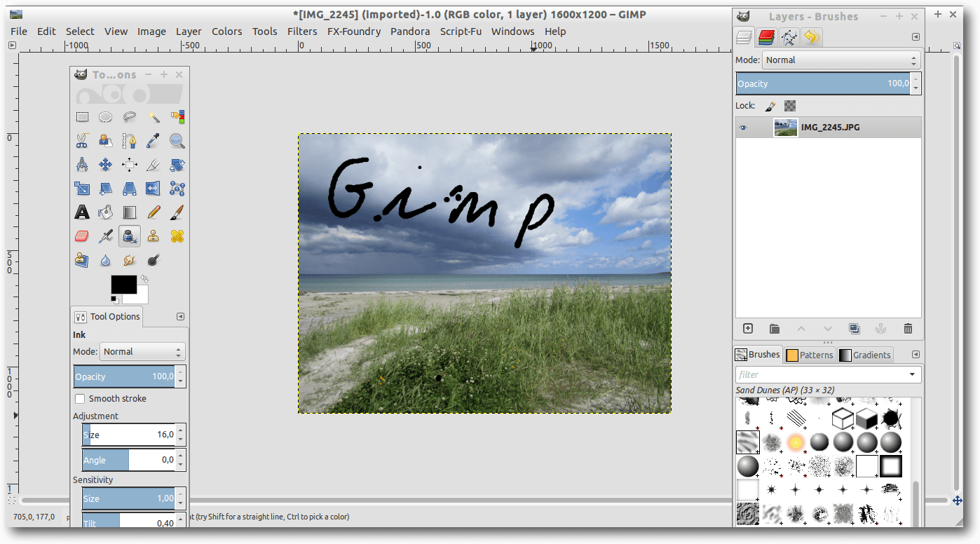Enable the Smooth stroke checkbox
980x544 pixels.
click(80, 399)
